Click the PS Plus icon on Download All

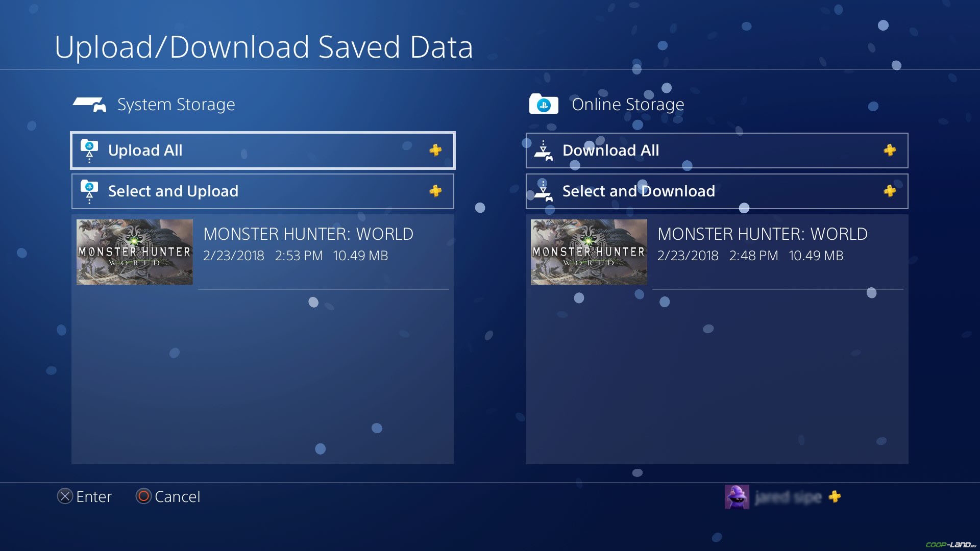890,150
